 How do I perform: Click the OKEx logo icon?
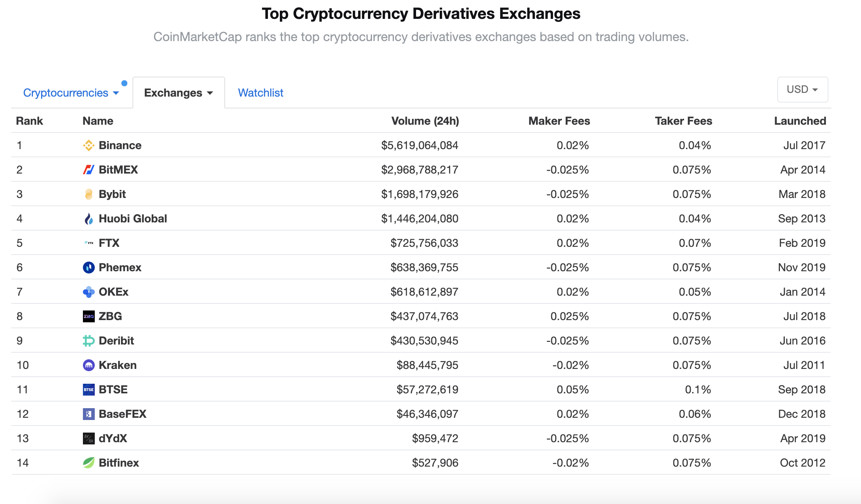88,292
